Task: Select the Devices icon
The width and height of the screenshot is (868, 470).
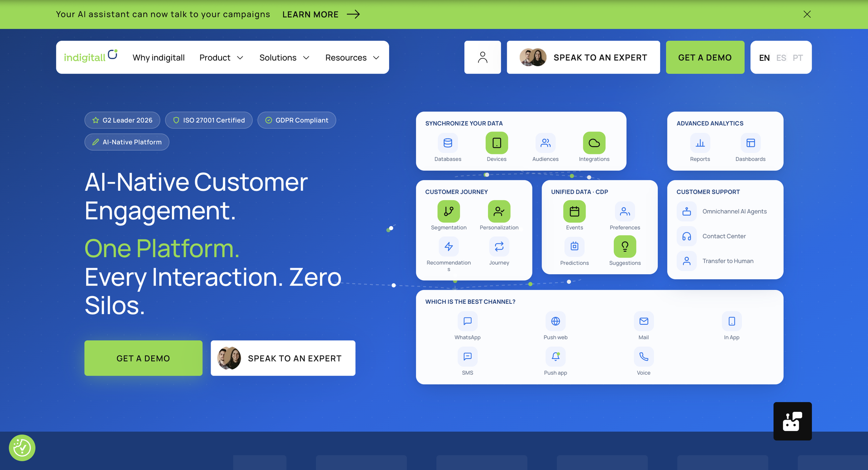Action: pos(497,143)
